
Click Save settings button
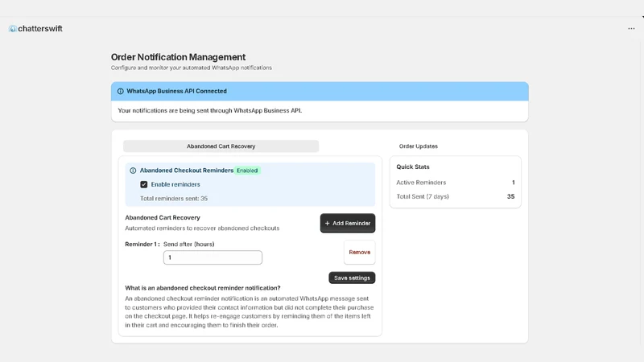(x=352, y=278)
